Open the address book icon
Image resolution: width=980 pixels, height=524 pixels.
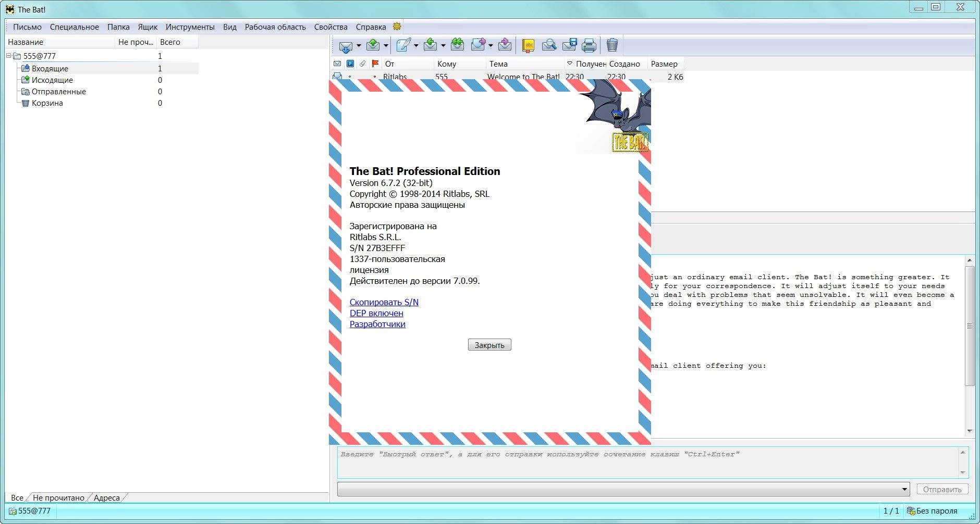click(x=529, y=46)
